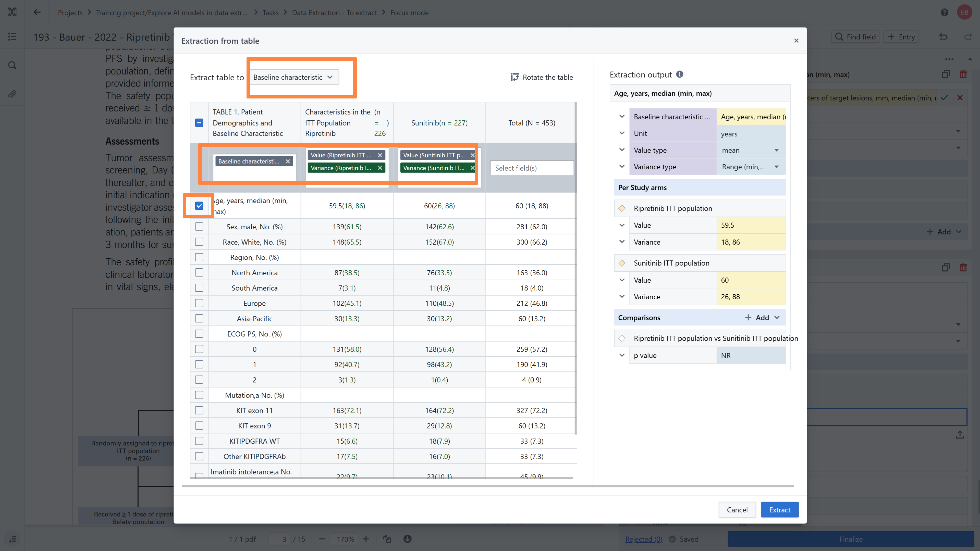Image resolution: width=980 pixels, height=551 pixels.
Task: Check the Sex, male, No. (%) row
Action: click(199, 227)
